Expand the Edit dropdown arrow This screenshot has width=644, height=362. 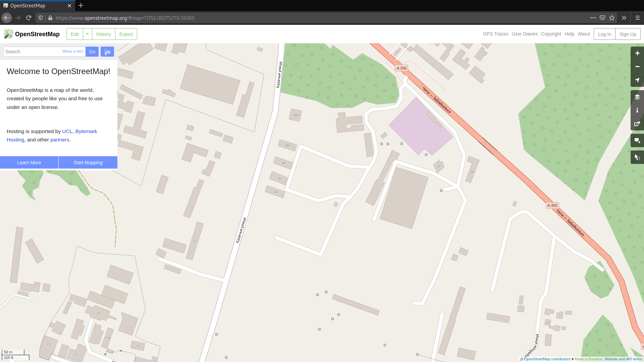[x=87, y=34]
